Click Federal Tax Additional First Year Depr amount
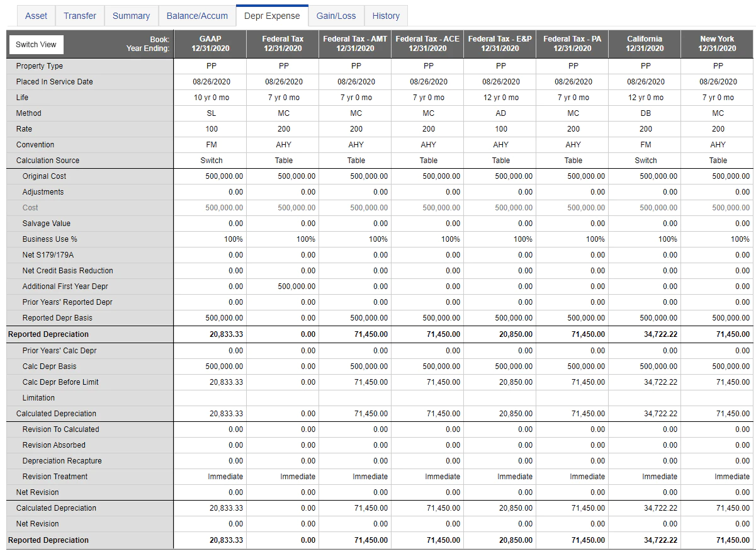The height and width of the screenshot is (551, 756). 296,287
